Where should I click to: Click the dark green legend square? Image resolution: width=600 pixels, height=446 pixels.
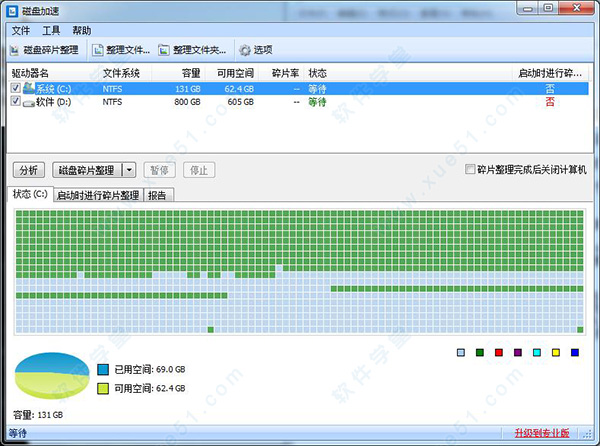[480, 353]
